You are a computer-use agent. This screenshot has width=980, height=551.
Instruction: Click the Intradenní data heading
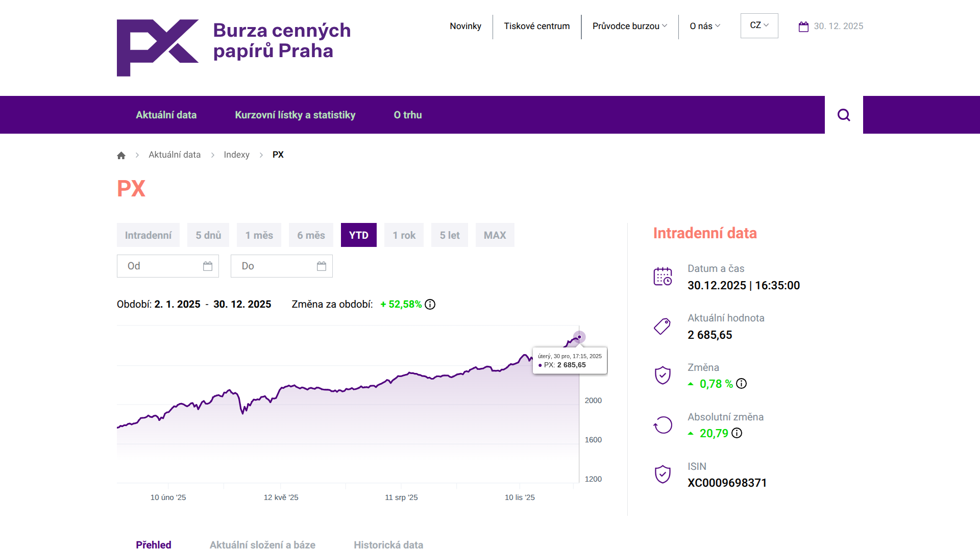pos(705,233)
